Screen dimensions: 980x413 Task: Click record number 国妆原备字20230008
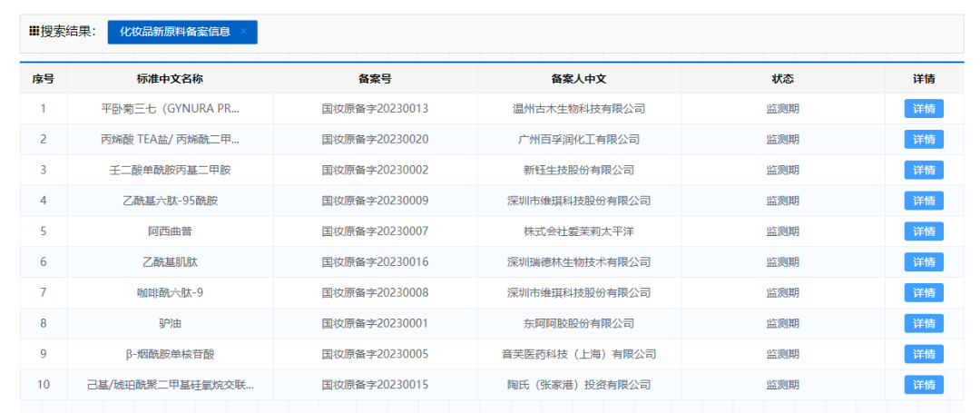coord(375,292)
